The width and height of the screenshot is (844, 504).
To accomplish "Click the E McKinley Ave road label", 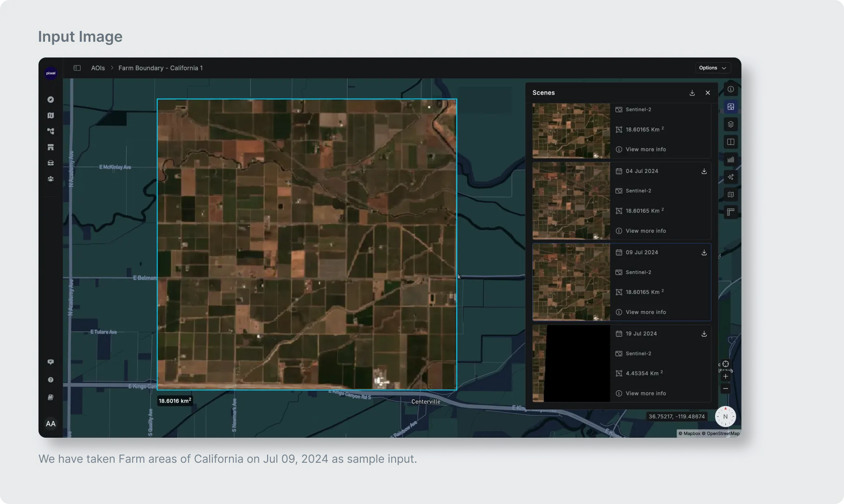I will [115, 167].
